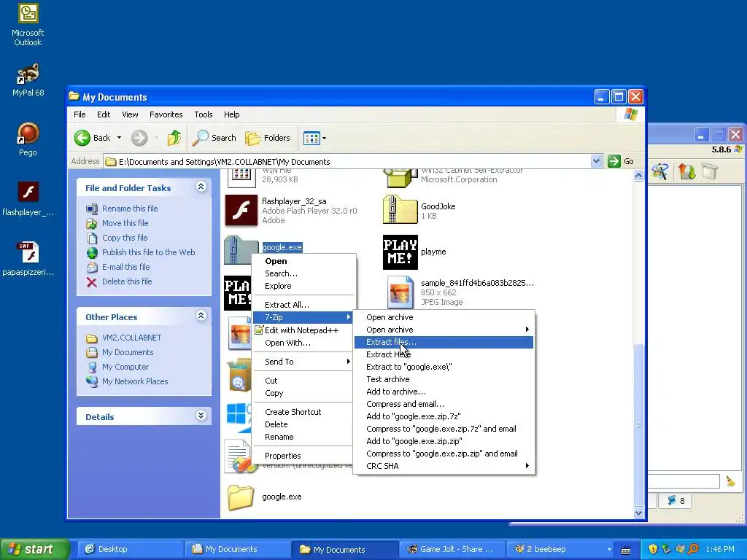Screen dimensions: 747x560
Task: Open My Network Places link
Action: point(135,381)
